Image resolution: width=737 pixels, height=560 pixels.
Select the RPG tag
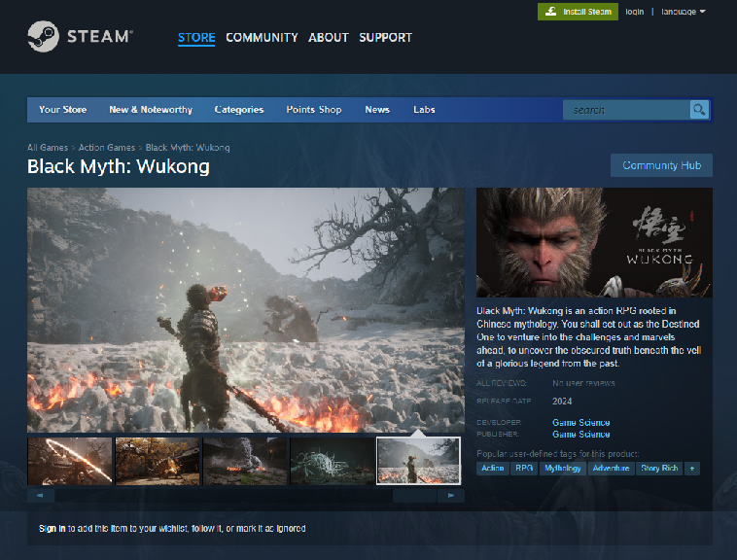pos(524,469)
